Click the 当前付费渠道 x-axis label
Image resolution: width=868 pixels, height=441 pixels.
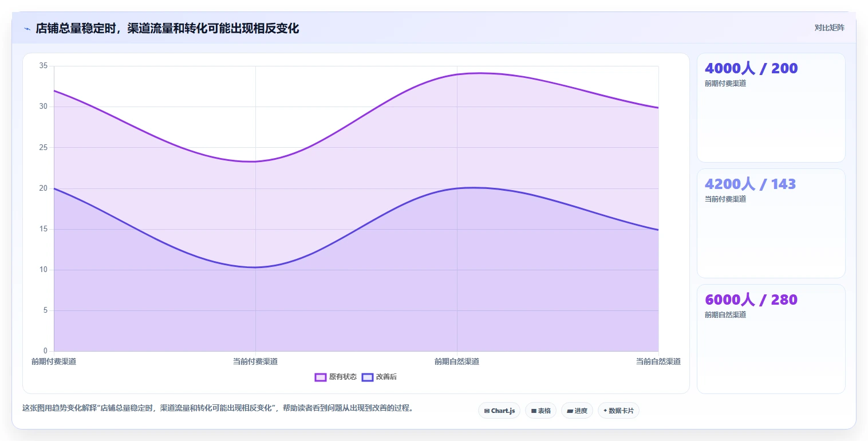coord(255,361)
